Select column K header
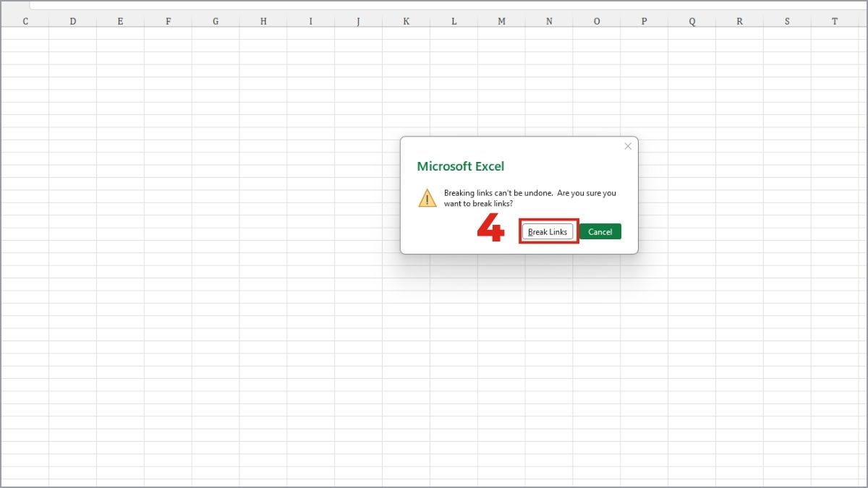 click(407, 22)
